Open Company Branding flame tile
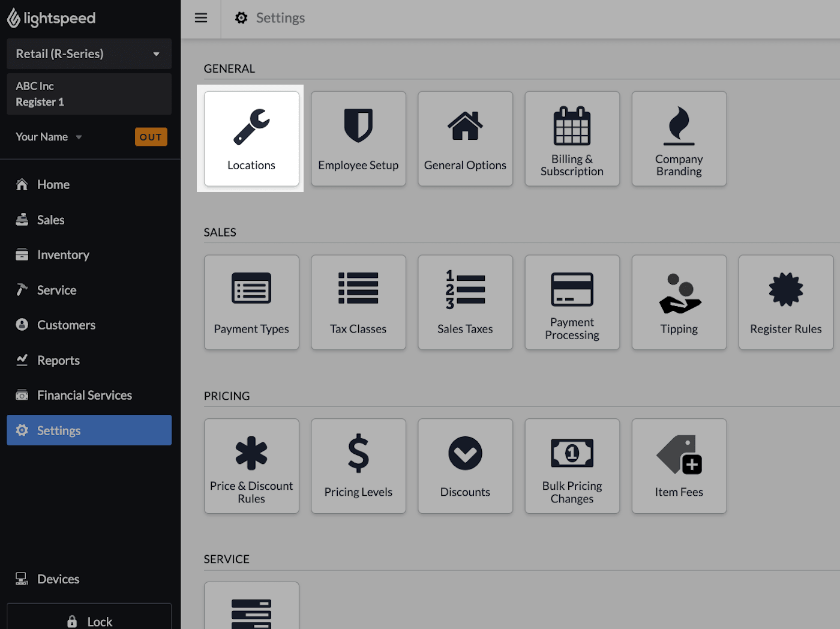The height and width of the screenshot is (629, 840). pos(679,139)
